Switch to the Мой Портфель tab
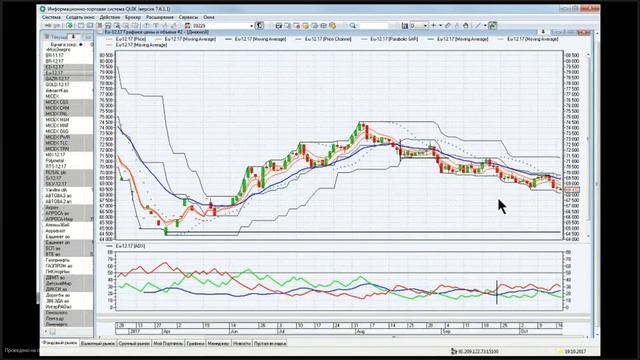 168,344
